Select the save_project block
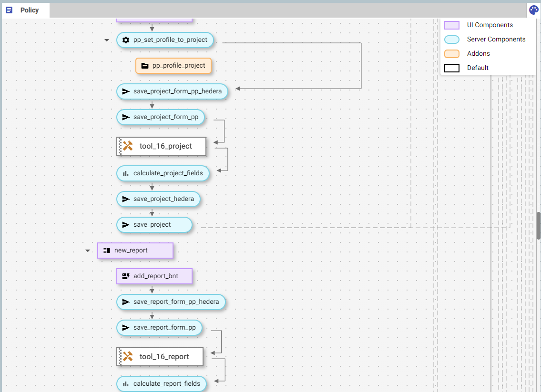 pos(154,225)
